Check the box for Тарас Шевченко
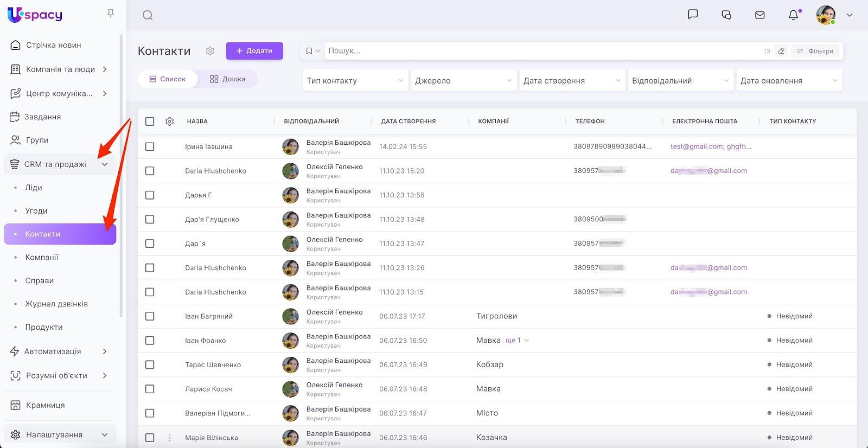Screen dimensions: 868x448 tap(150, 365)
